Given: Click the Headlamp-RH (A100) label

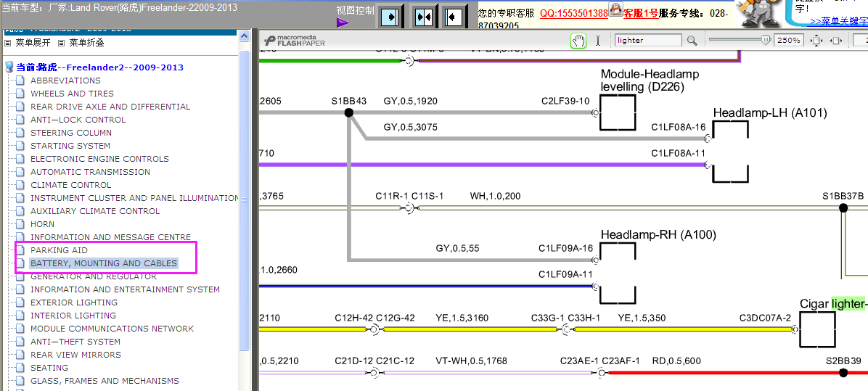Looking at the screenshot, I should tap(659, 234).
